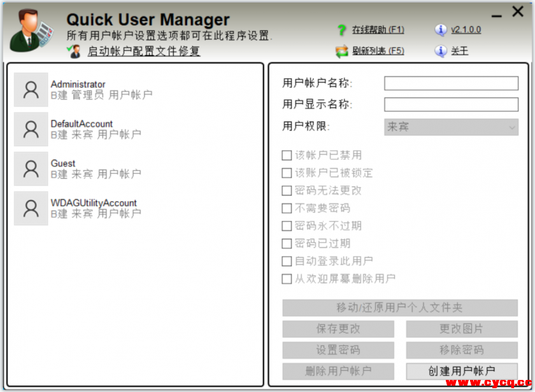535x392 pixels.
Task: Click the green question mark help icon
Action: pyautogui.click(x=342, y=30)
